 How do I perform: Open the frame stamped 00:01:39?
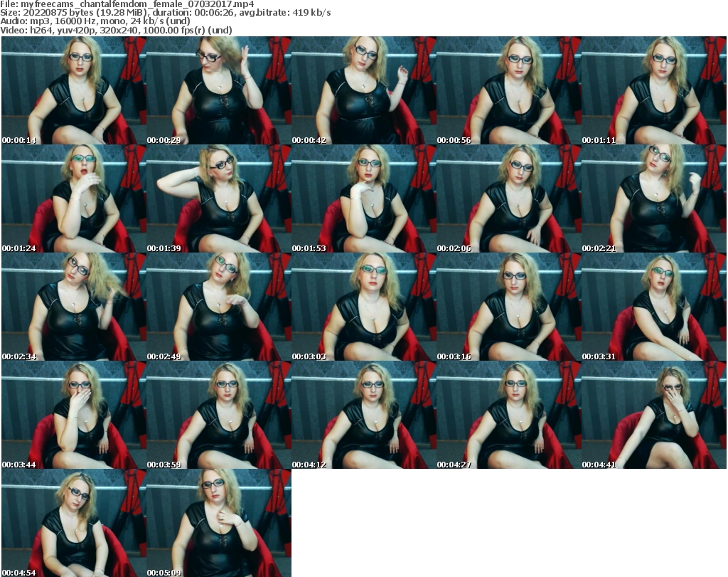tap(219, 198)
